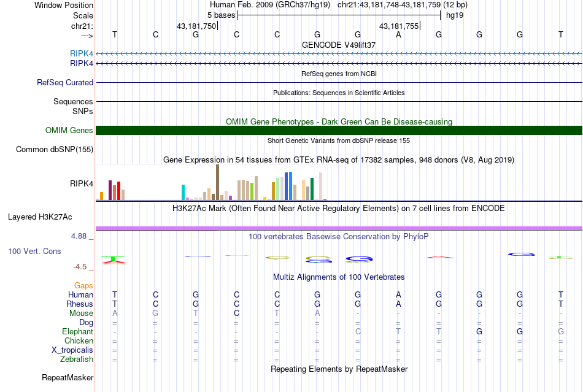The image size is (583, 392).
Task: Click the "Zebrafish" alignment row label
Action: pyautogui.click(x=77, y=359)
